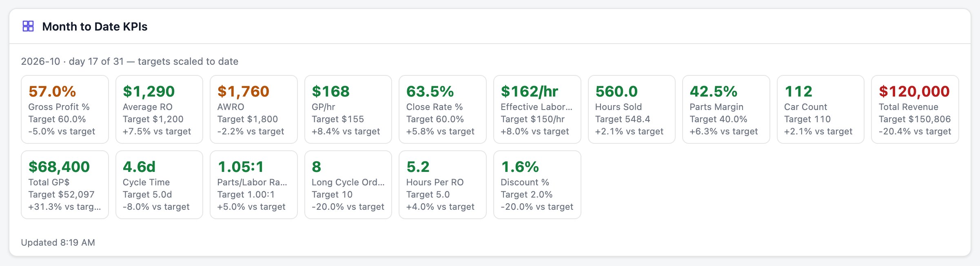Select the Parts/Labor Ratio card

point(254,185)
